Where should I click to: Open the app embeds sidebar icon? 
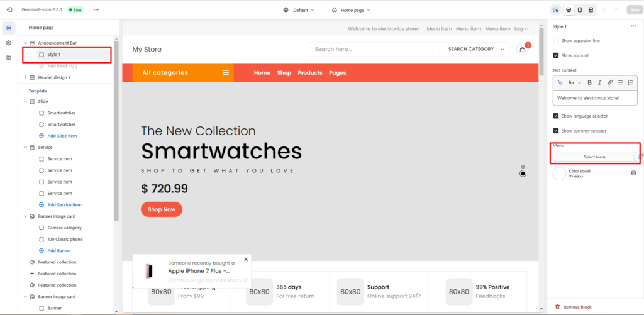(9, 57)
